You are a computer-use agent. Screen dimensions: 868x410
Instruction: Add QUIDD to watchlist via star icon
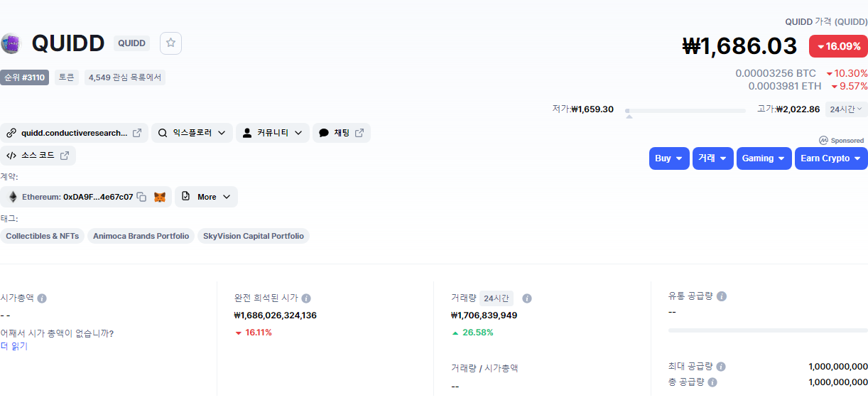[170, 43]
